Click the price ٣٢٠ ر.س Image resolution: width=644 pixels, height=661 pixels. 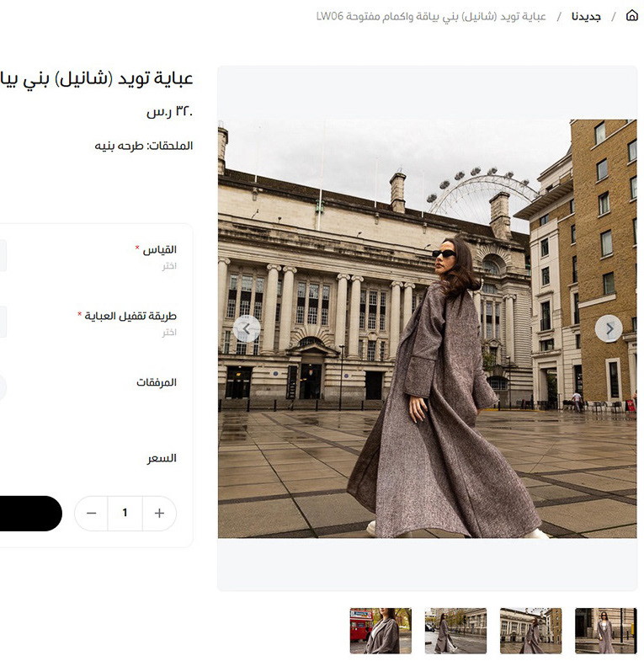169,111
